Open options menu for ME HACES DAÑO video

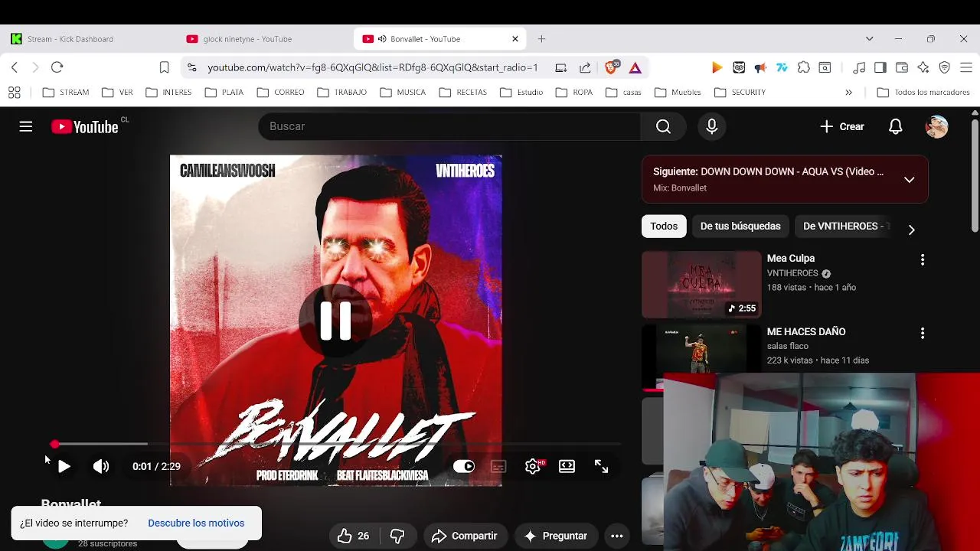(x=923, y=333)
